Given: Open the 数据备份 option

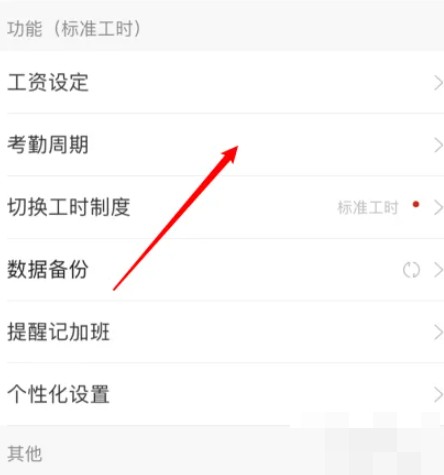Looking at the screenshot, I should tap(222, 269).
